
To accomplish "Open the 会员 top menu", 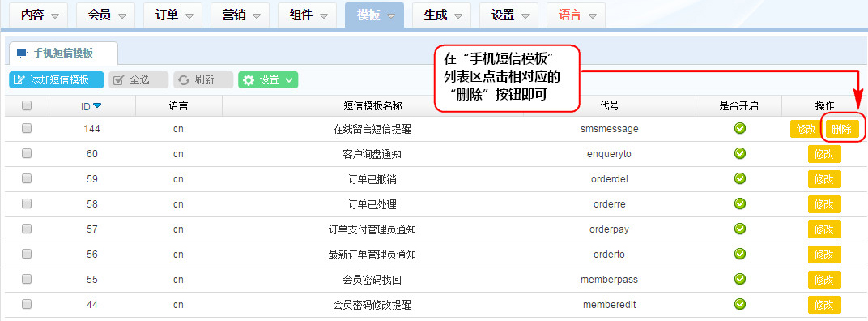I will click(107, 15).
